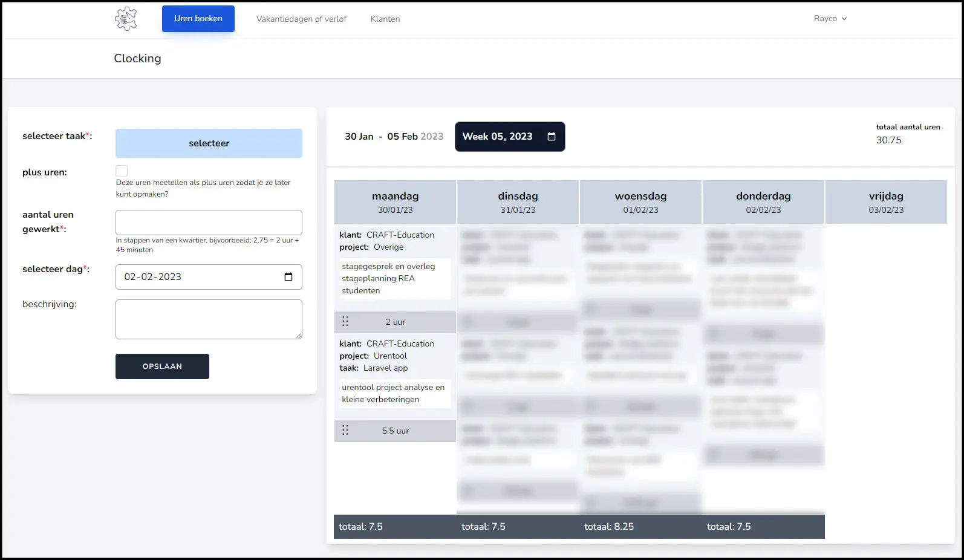Select the donderdag 02/02/23 column header
Screen dimensions: 964x560
[763, 202]
